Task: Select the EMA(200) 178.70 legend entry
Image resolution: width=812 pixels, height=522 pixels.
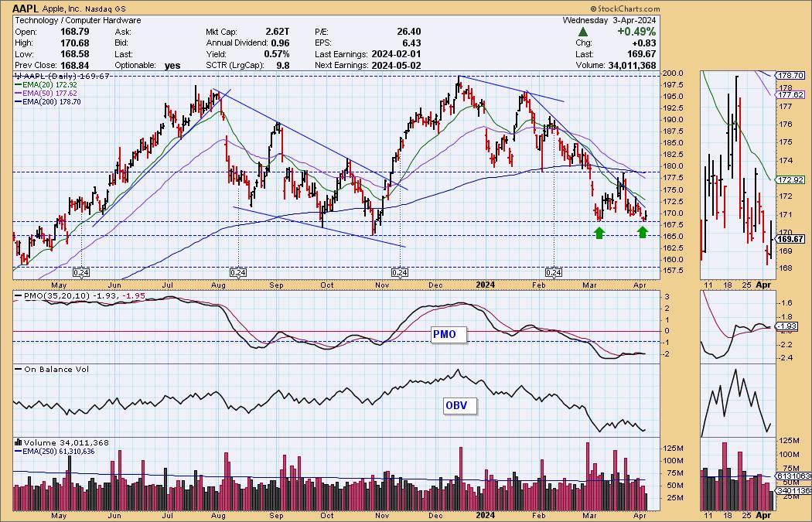Action: [46, 102]
